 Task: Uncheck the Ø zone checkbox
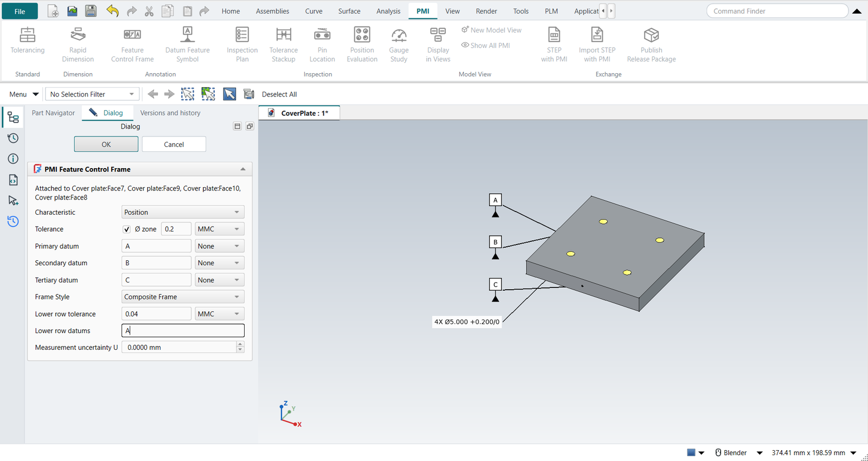point(126,229)
